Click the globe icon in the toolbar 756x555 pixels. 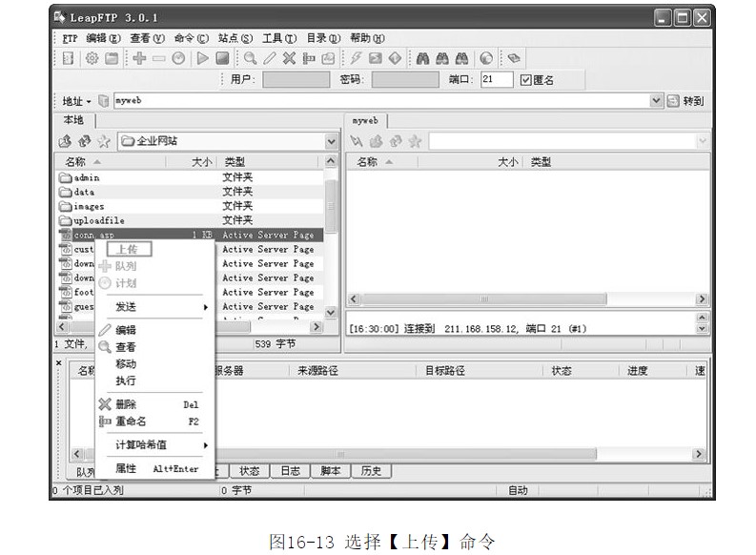pyautogui.click(x=486, y=58)
